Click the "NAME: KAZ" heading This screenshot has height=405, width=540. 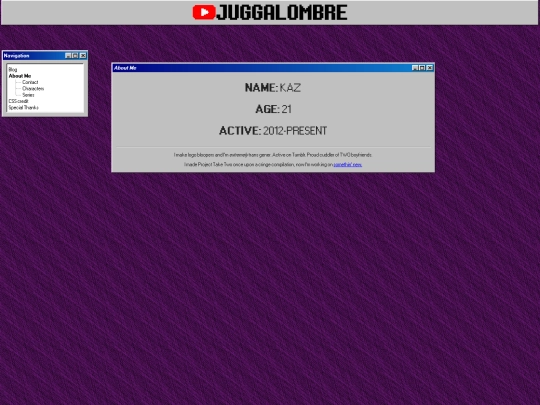tap(273, 88)
